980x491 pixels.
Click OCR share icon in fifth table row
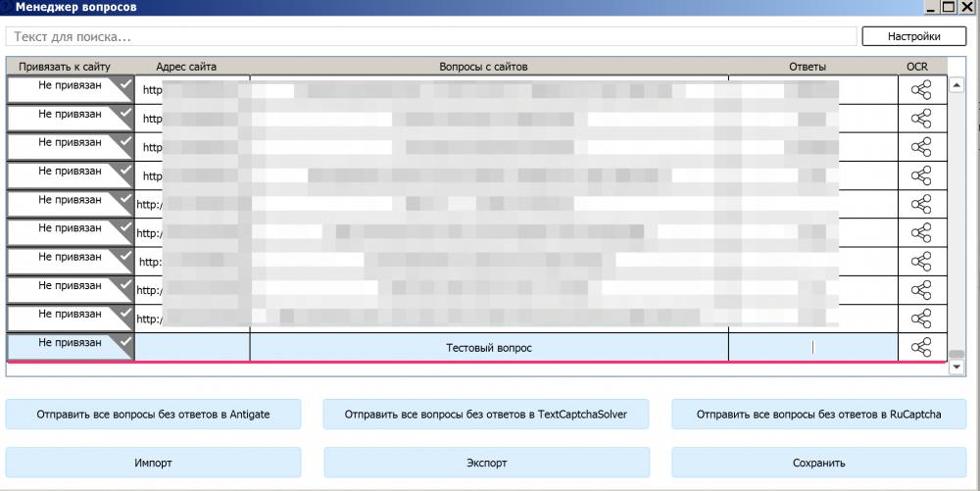[x=921, y=204]
